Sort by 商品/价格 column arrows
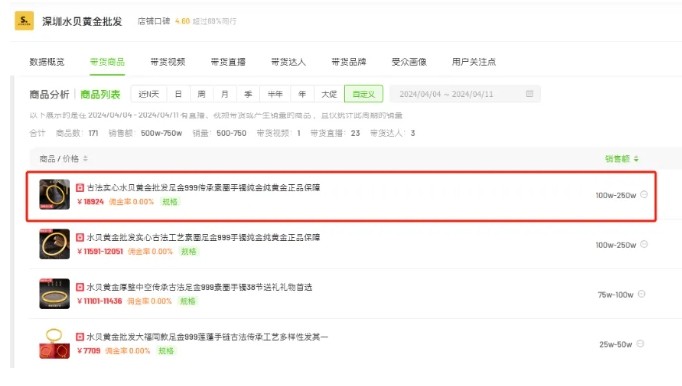This screenshot has width=682, height=386. (x=86, y=159)
